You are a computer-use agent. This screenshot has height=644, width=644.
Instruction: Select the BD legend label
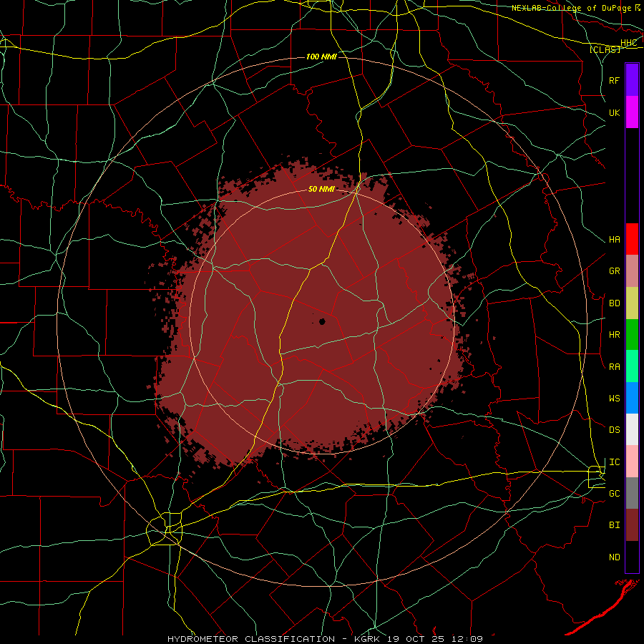point(614,303)
